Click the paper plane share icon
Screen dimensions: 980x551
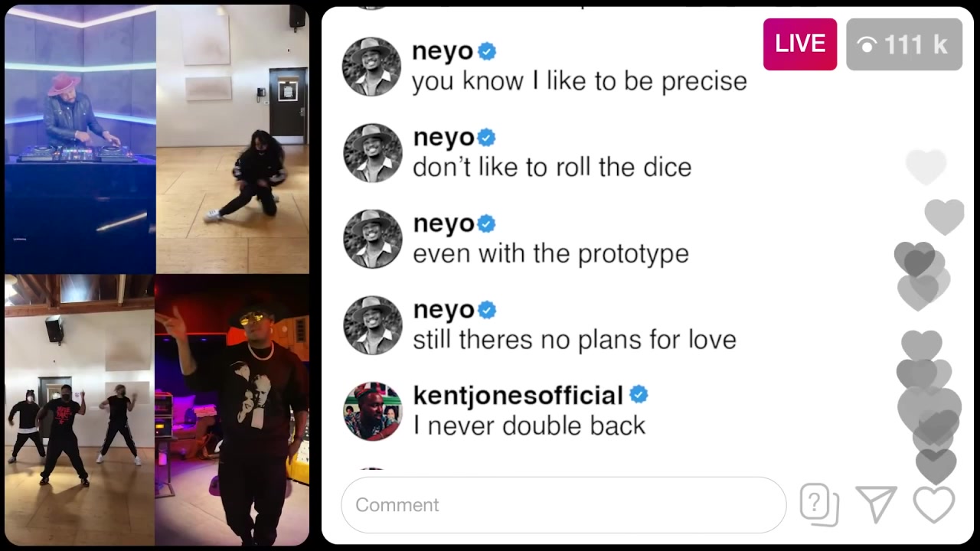877,504
